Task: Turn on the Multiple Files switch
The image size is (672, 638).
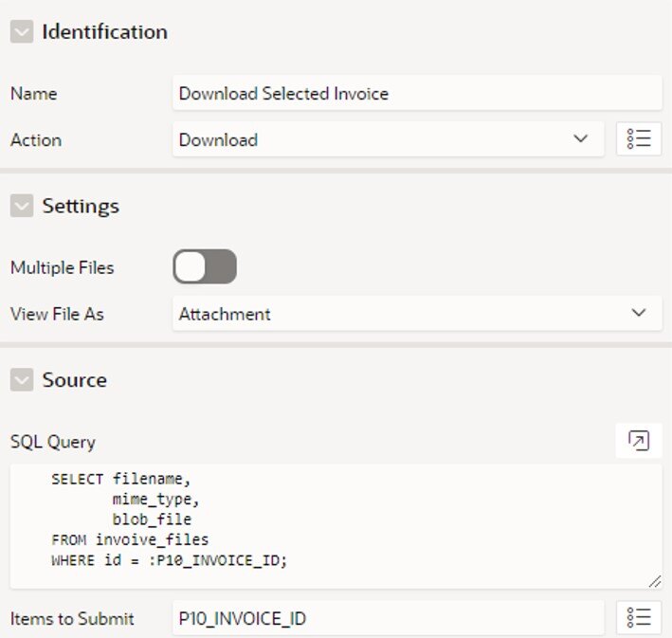Action: (x=205, y=266)
